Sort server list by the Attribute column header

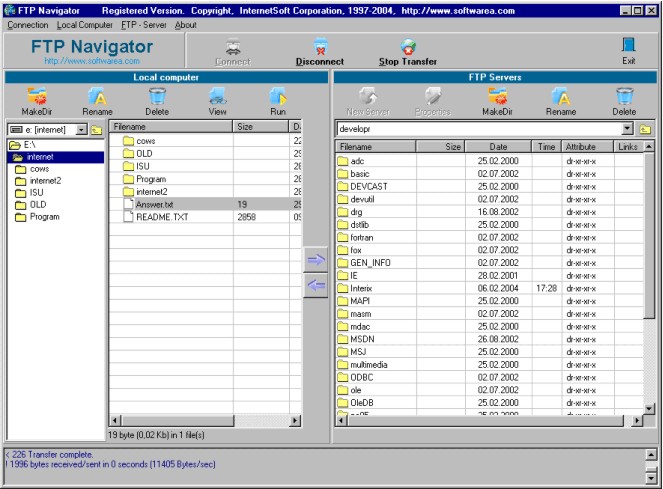587,147
